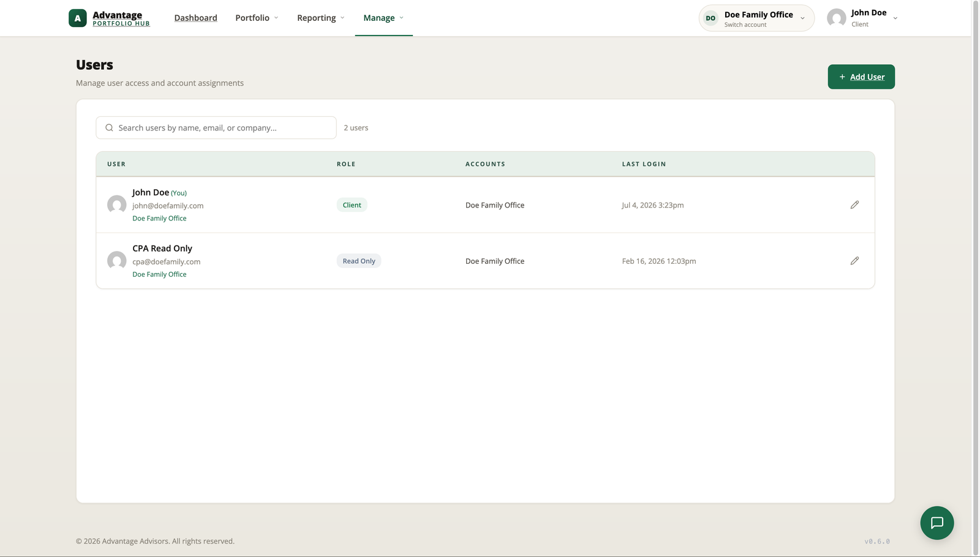Click CPA Read Only's row avatar

pyautogui.click(x=116, y=261)
